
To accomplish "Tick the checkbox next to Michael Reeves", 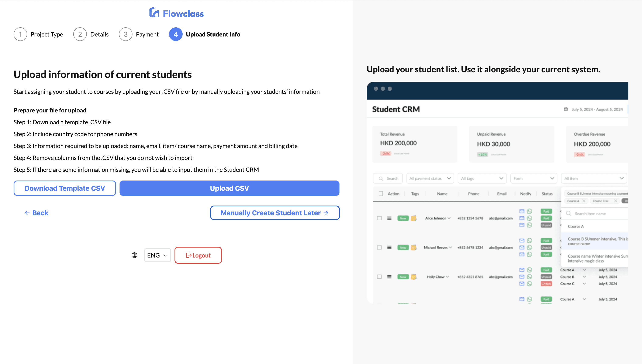I will [379, 248].
